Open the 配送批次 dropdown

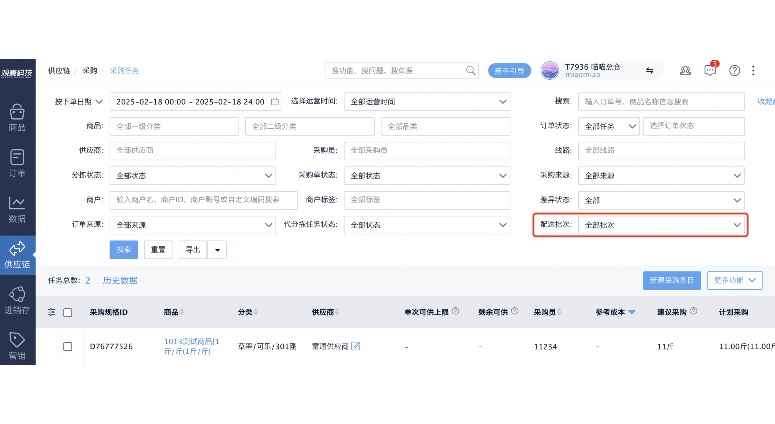coord(661,225)
